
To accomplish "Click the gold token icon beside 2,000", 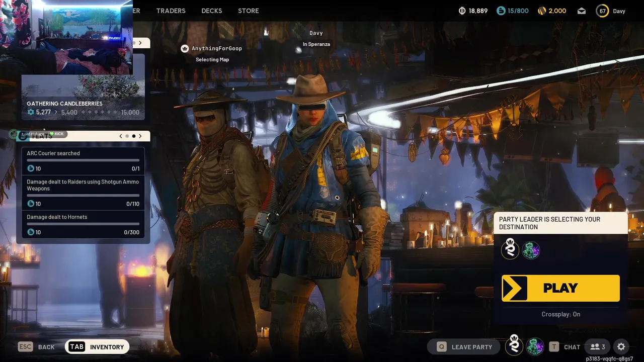I will click(x=542, y=11).
